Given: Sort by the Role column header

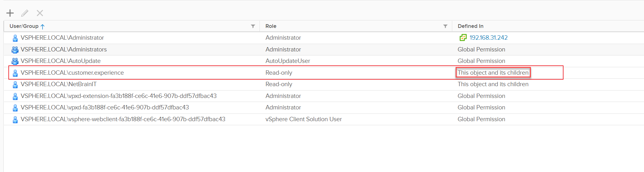Looking at the screenshot, I should click(271, 26).
